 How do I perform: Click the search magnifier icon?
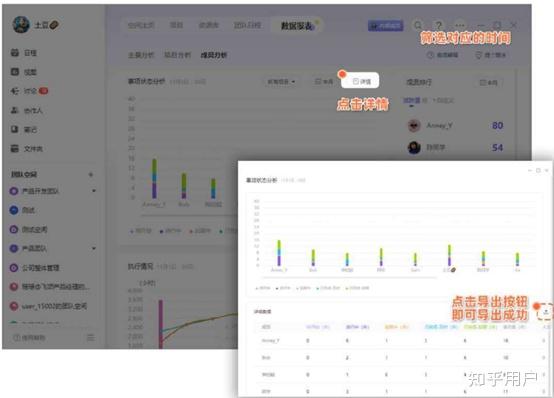coord(418,25)
